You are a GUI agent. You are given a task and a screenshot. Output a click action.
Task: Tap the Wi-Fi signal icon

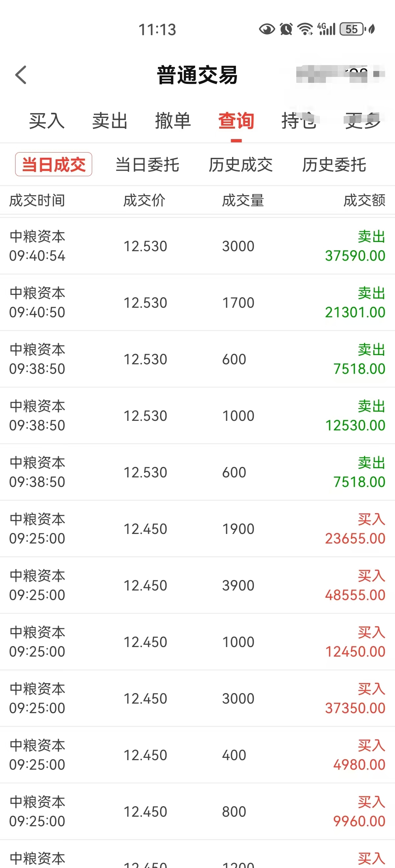[305, 29]
